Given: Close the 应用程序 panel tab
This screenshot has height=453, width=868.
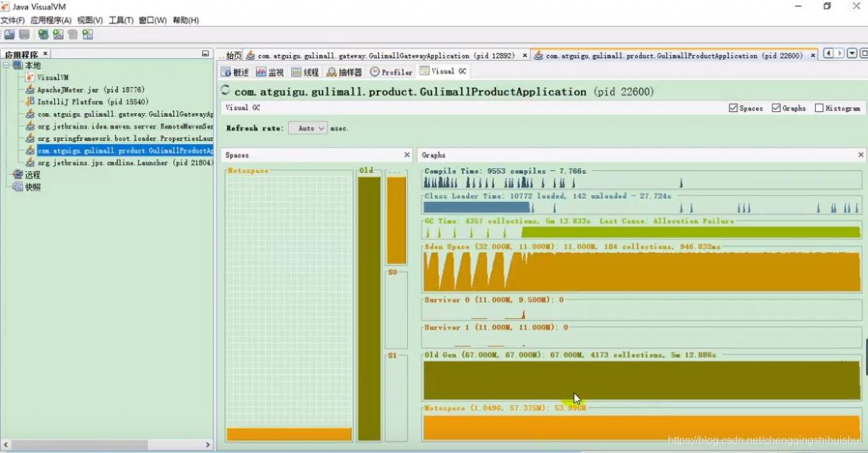Looking at the screenshot, I should pos(45,54).
